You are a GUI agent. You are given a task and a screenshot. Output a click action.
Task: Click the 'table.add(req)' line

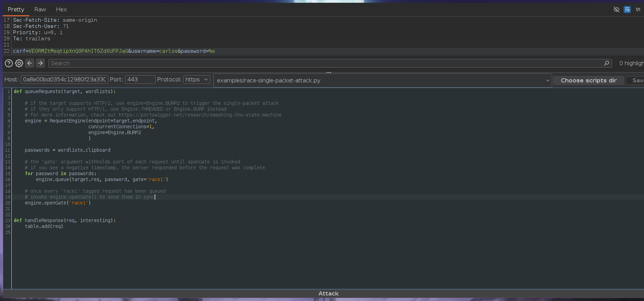[x=44, y=226]
